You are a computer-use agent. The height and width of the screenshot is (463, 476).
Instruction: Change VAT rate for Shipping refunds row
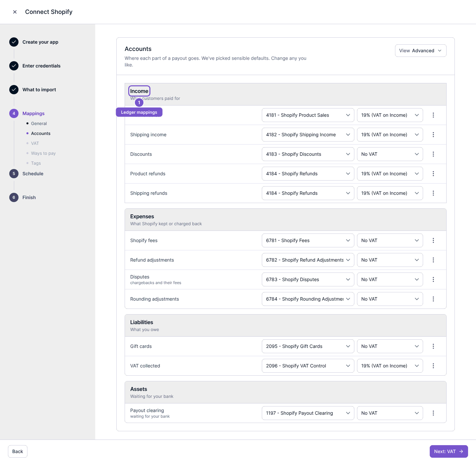390,193
